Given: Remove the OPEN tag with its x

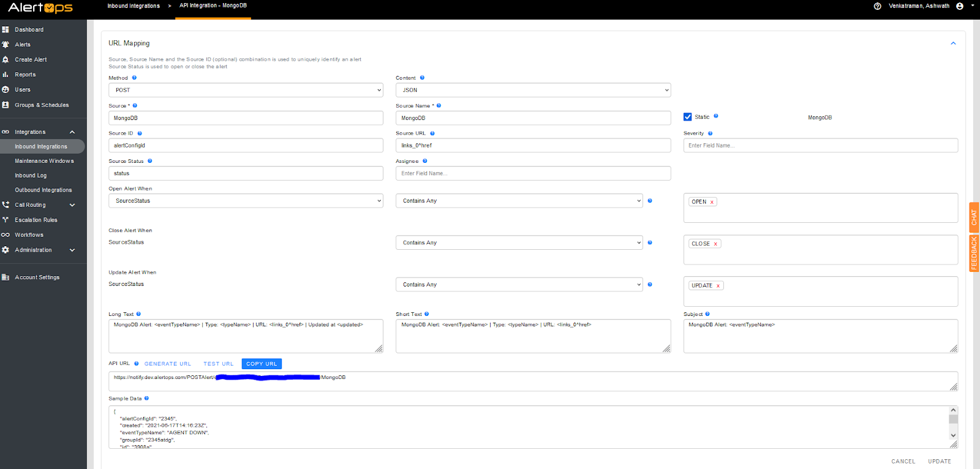Looking at the screenshot, I should pos(712,202).
